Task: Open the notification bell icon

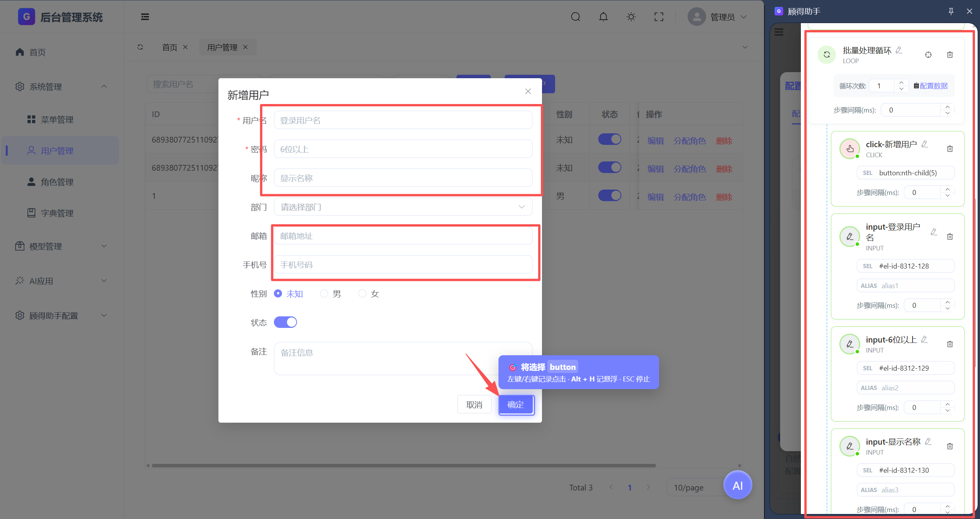Action: pyautogui.click(x=603, y=17)
